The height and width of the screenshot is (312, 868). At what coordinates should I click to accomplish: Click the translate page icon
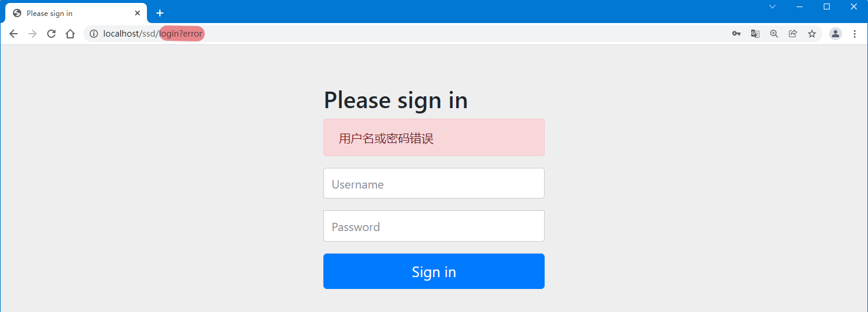(x=755, y=34)
